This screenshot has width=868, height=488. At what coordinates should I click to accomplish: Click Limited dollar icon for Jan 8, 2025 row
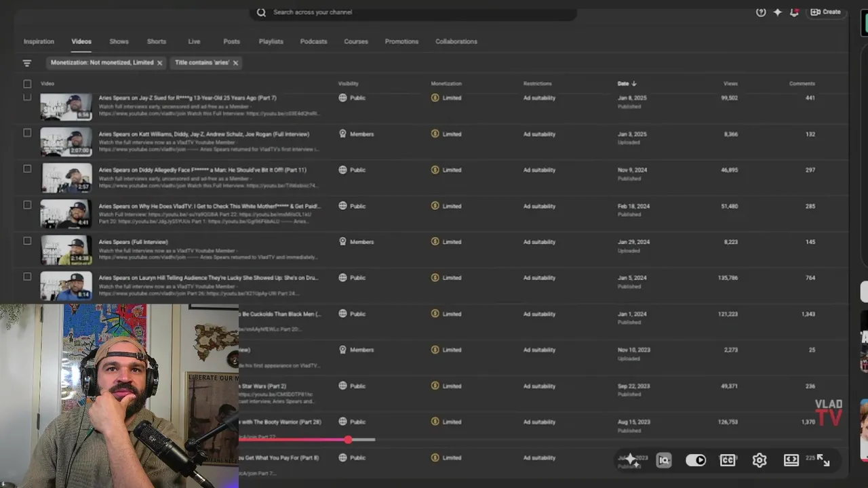pos(435,98)
